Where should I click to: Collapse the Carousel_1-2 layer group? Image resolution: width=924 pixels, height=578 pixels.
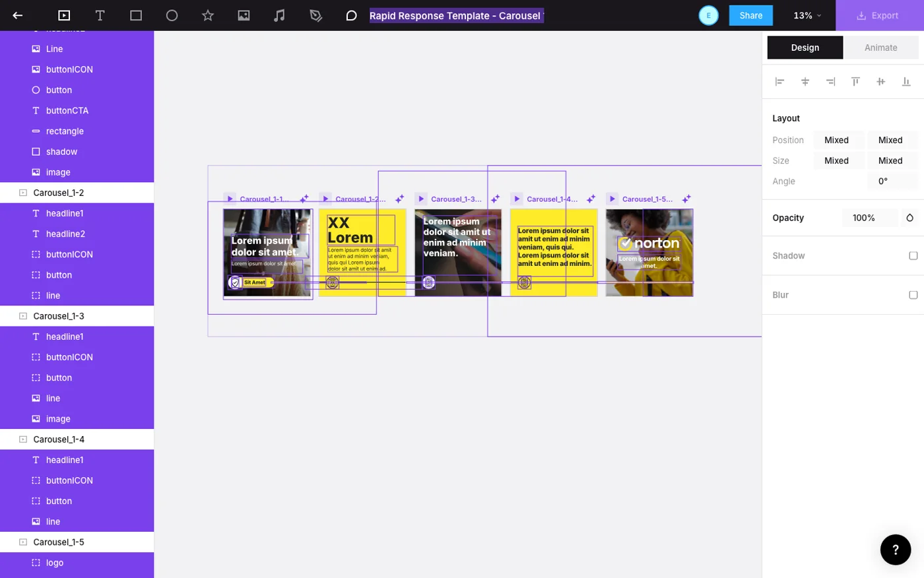pos(23,193)
